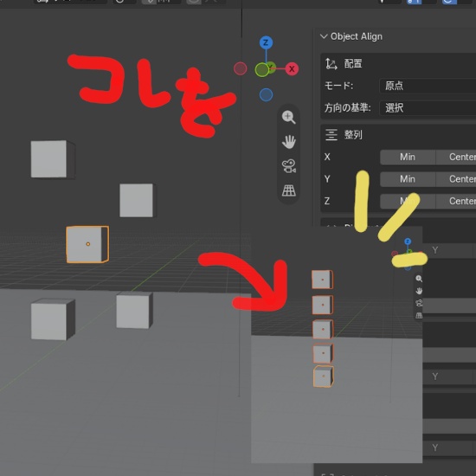
Task: Align objects to X Center
Action: point(456,157)
